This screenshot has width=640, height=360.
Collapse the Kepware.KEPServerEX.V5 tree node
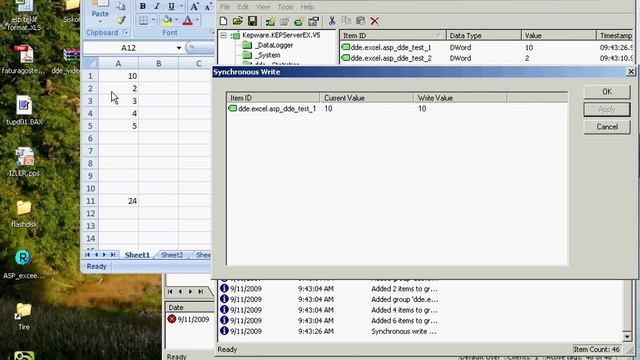click(x=224, y=36)
